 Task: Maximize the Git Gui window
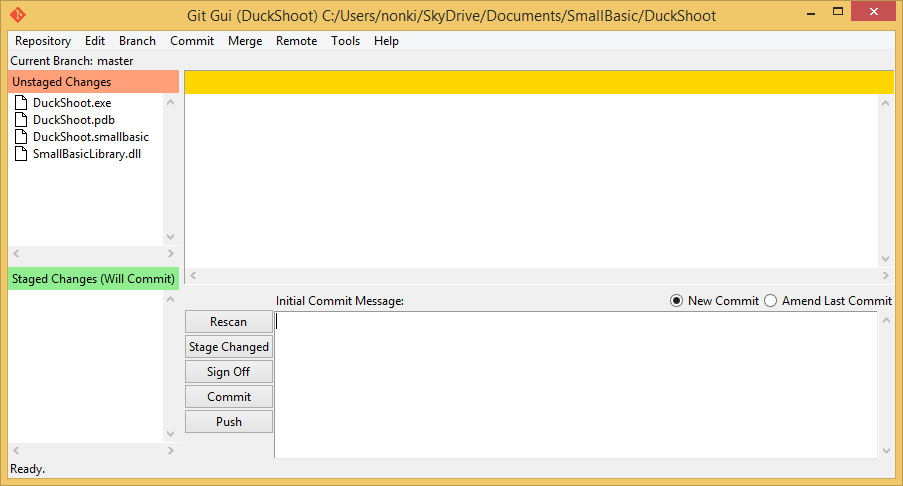click(x=838, y=12)
